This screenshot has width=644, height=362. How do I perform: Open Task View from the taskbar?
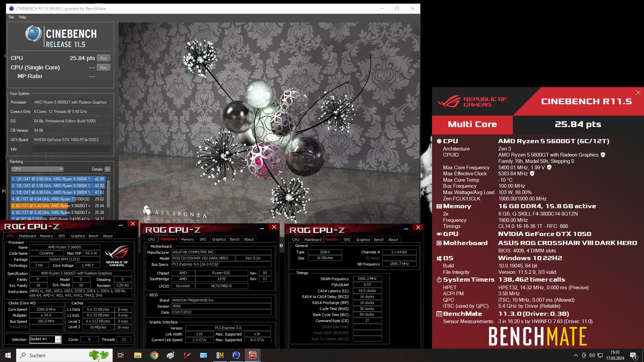coord(121,355)
